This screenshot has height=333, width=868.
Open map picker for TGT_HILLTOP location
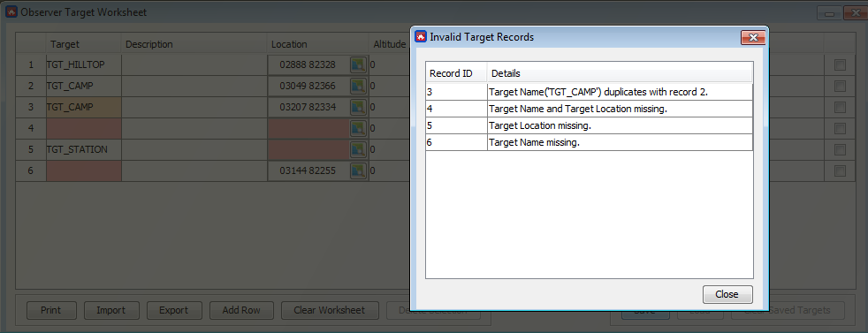(x=358, y=64)
